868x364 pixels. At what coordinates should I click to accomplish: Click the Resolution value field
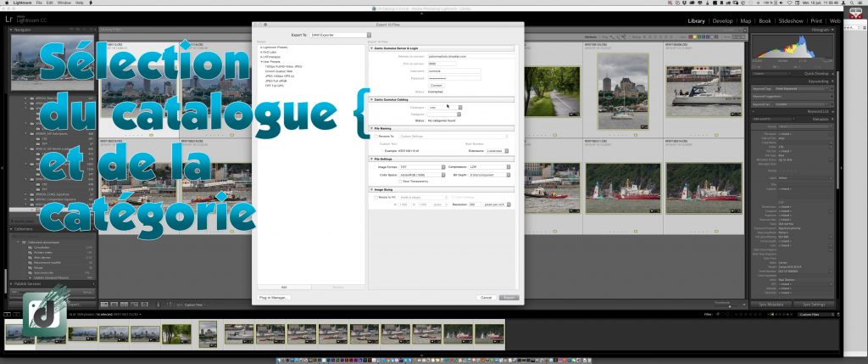click(x=475, y=204)
